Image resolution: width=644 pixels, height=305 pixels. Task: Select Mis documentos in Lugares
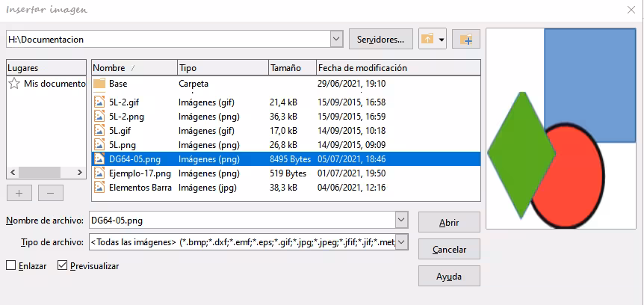click(55, 84)
